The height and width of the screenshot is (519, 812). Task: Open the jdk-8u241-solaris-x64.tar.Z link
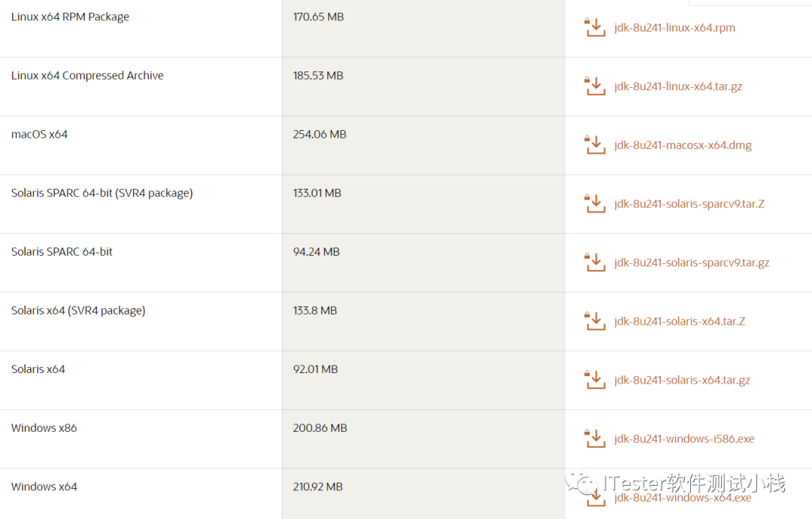click(x=680, y=322)
